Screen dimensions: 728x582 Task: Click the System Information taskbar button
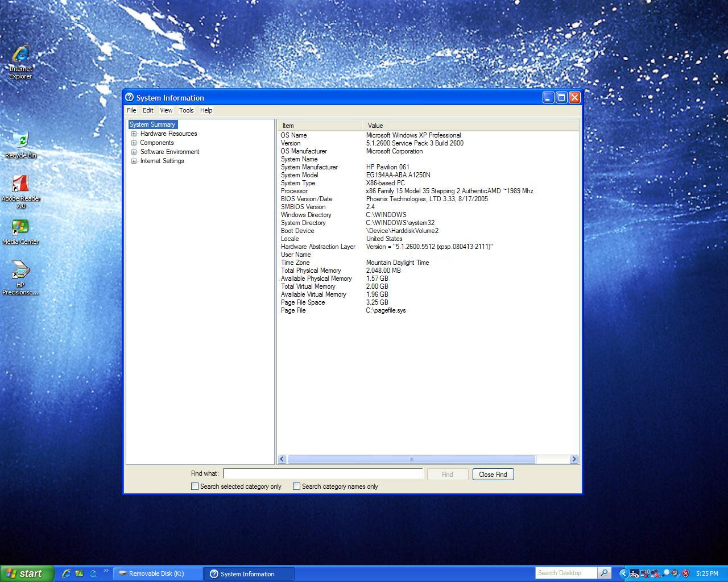(249, 573)
